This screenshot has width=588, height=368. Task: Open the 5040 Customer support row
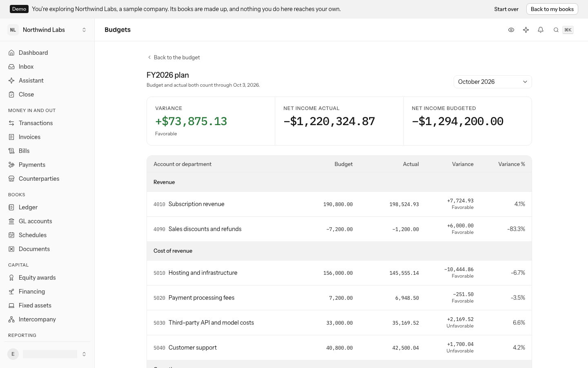tap(339, 348)
